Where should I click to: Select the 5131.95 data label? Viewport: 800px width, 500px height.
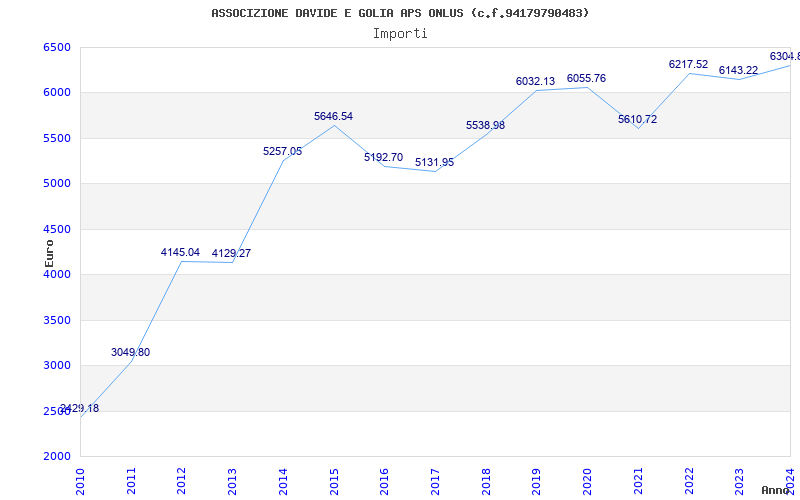(x=435, y=162)
